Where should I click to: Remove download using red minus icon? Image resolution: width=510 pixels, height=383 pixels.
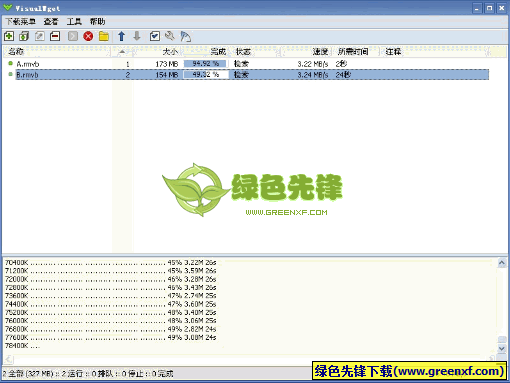click(x=55, y=36)
